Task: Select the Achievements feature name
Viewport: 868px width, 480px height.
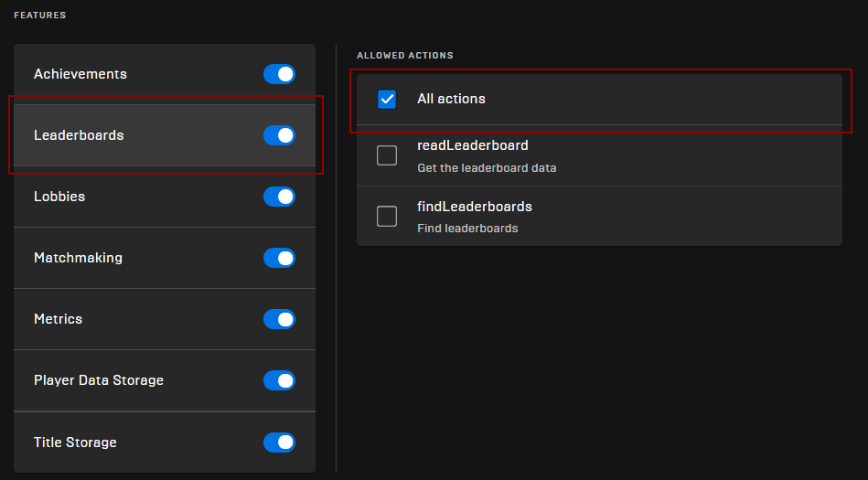Action: [x=80, y=74]
